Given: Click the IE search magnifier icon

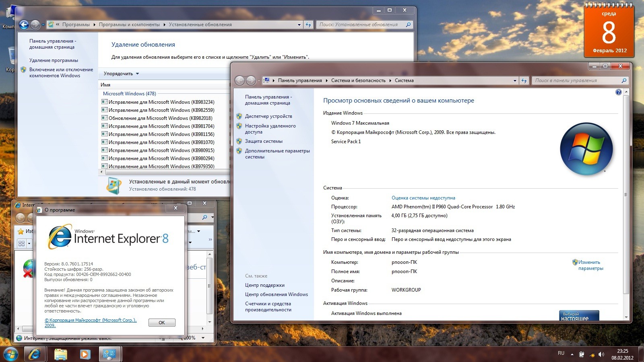Looking at the screenshot, I should tap(205, 217).
